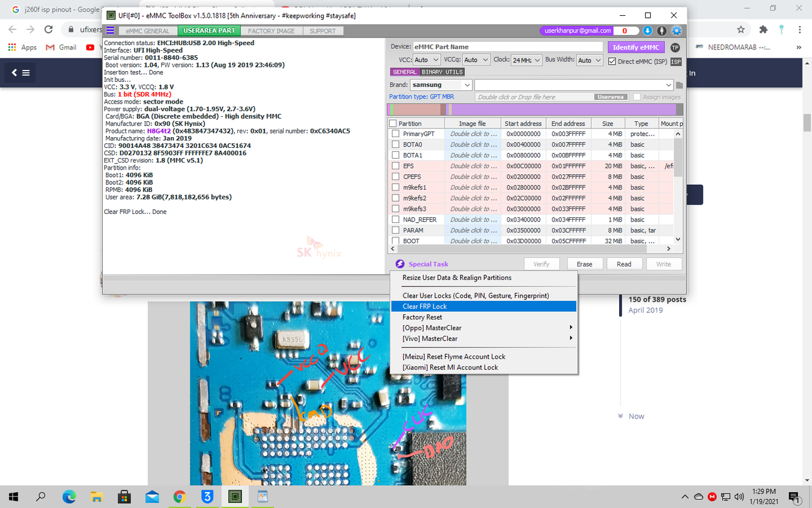Open the Apps shortcut in Chrome's bookmarks bar

(23, 48)
